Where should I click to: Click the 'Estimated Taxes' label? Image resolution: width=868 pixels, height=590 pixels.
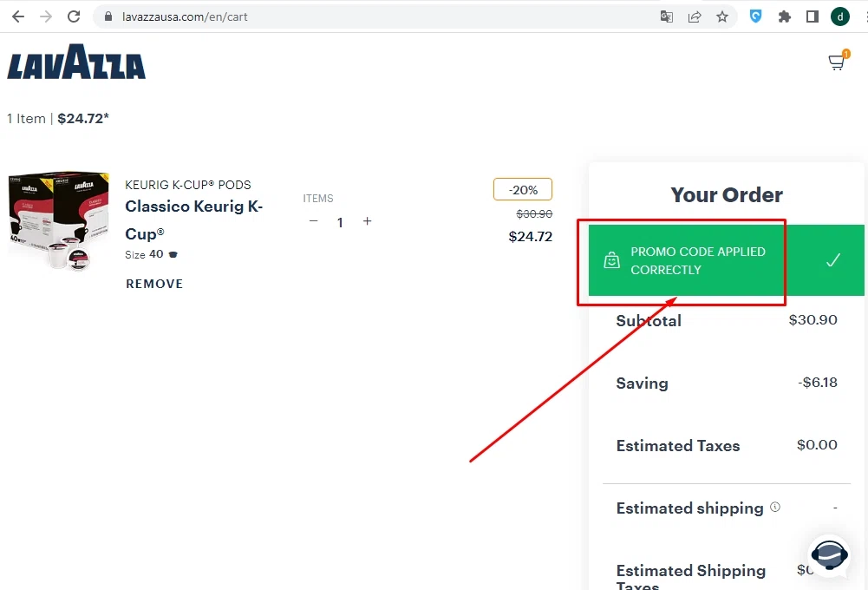click(678, 446)
